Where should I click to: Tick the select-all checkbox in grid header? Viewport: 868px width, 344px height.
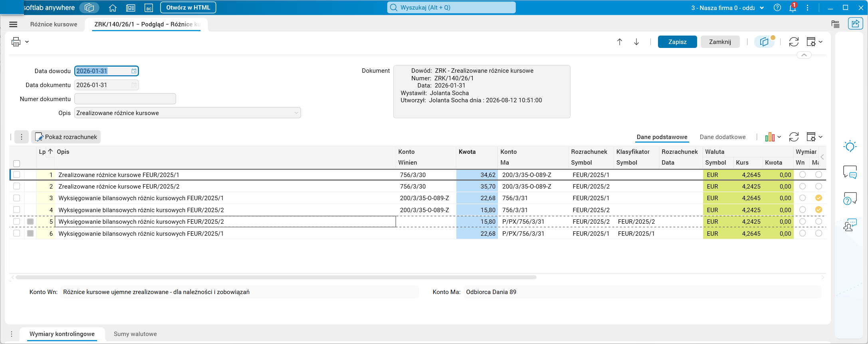coord(16,163)
